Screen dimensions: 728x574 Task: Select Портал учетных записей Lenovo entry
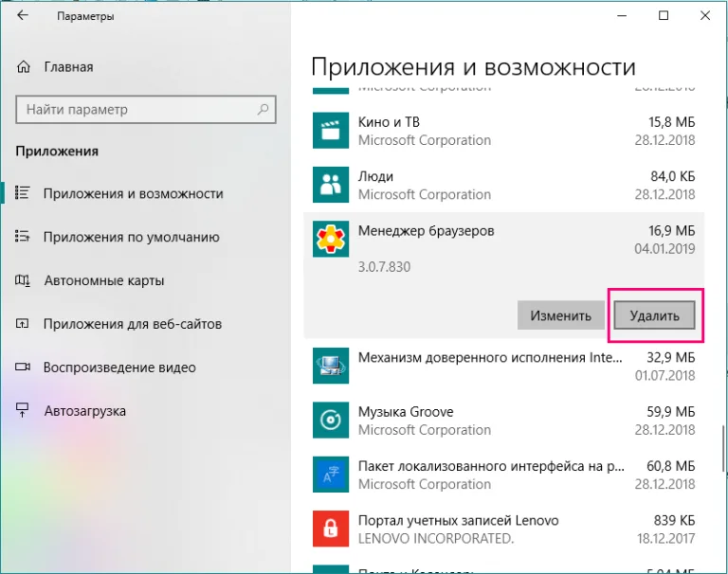coord(503,529)
